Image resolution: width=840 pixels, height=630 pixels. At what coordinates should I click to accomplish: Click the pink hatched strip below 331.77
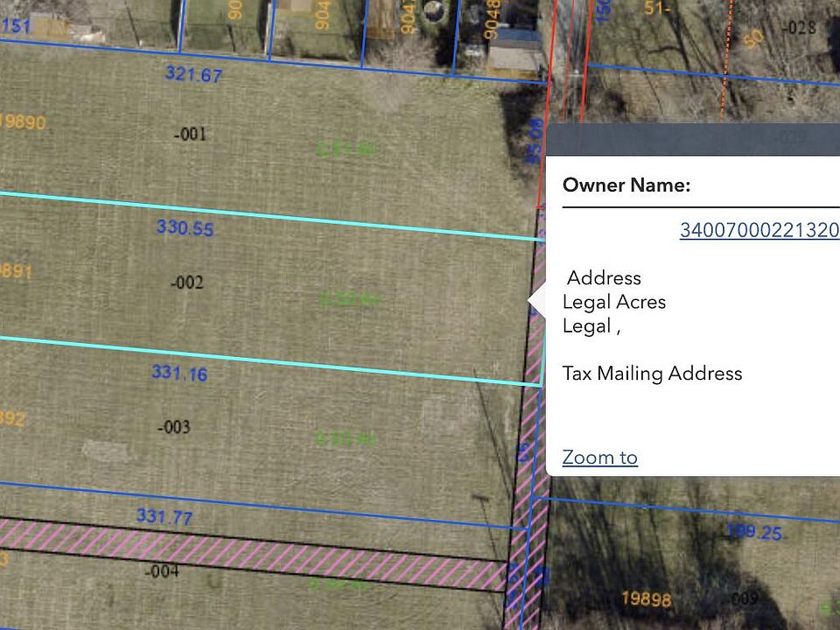point(252,553)
